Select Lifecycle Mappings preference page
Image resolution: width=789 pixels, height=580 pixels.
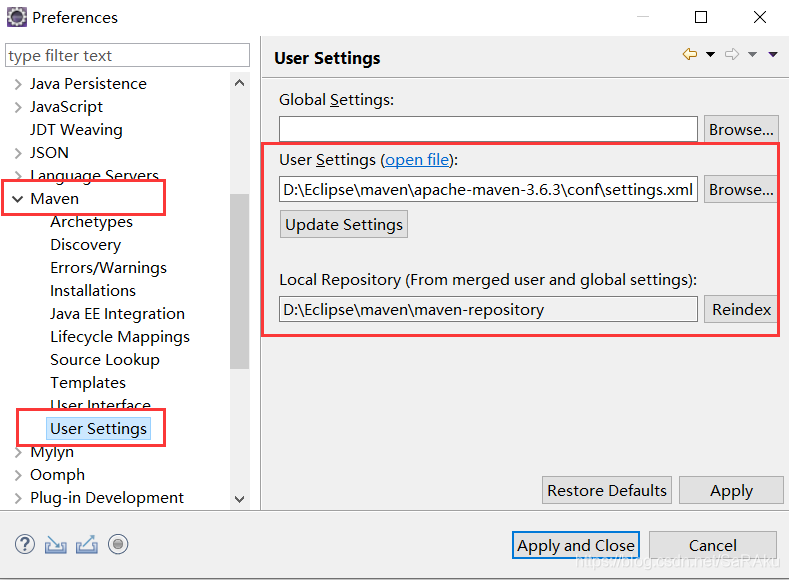pos(119,336)
